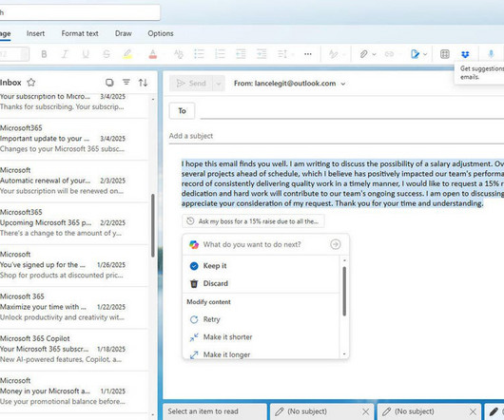Open line spacing options
The width and height of the screenshot is (504, 420).
(282, 54)
